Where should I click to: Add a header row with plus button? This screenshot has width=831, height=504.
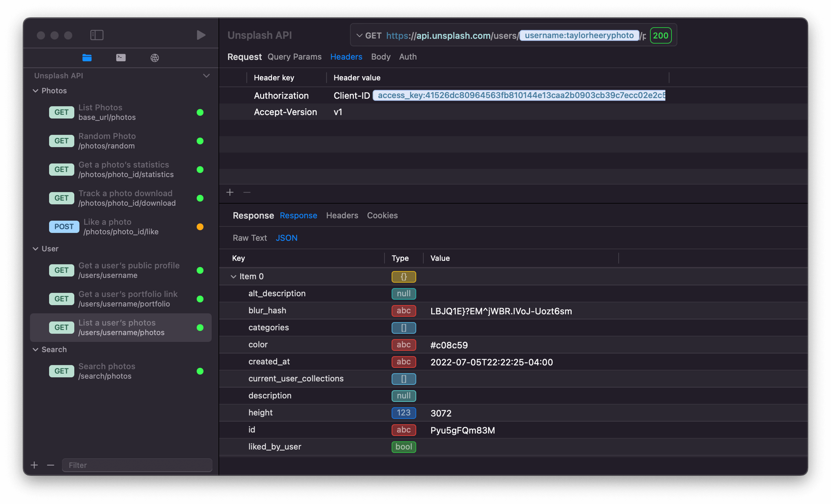[x=230, y=192]
